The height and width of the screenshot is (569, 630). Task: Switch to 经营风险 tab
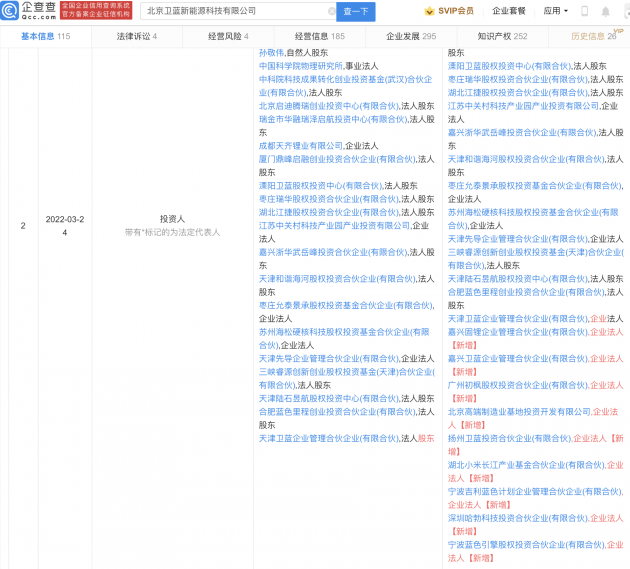coord(228,36)
